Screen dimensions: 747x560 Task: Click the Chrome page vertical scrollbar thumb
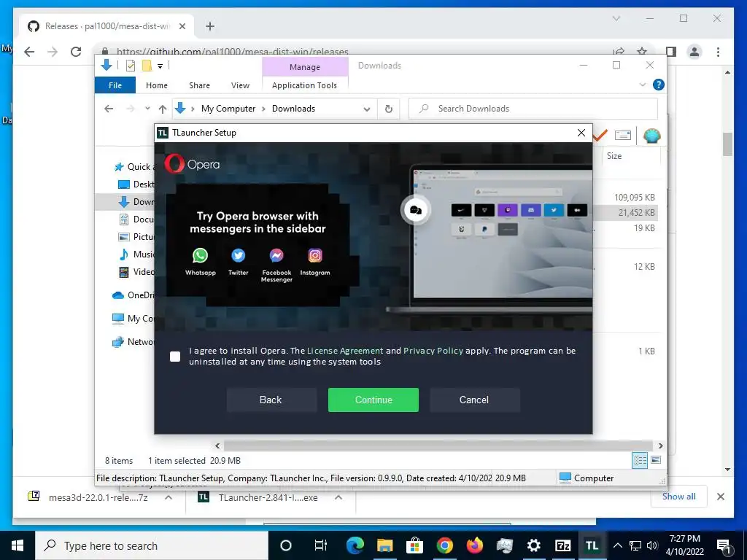click(727, 144)
